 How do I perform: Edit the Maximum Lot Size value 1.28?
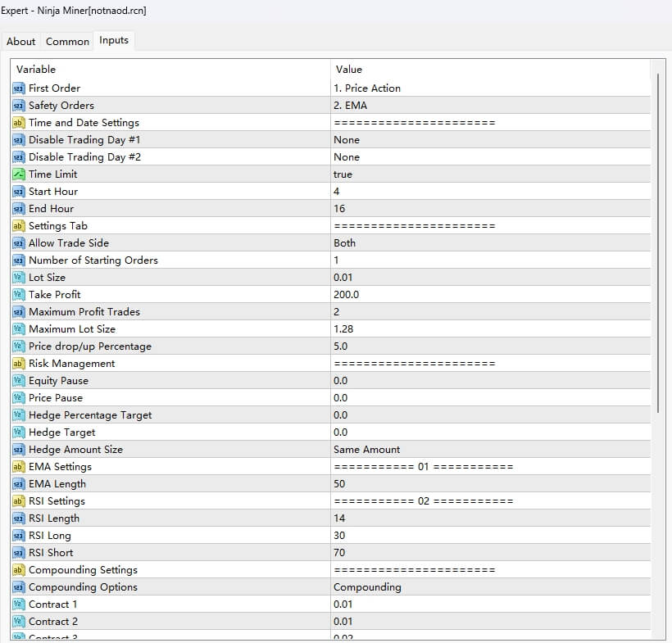pos(343,329)
